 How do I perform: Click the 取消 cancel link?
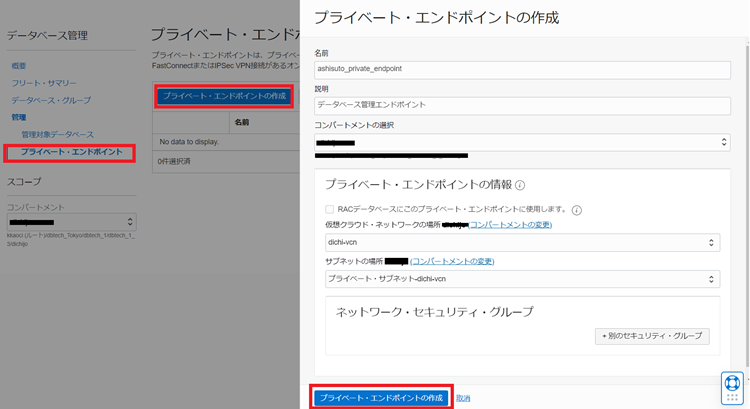463,398
